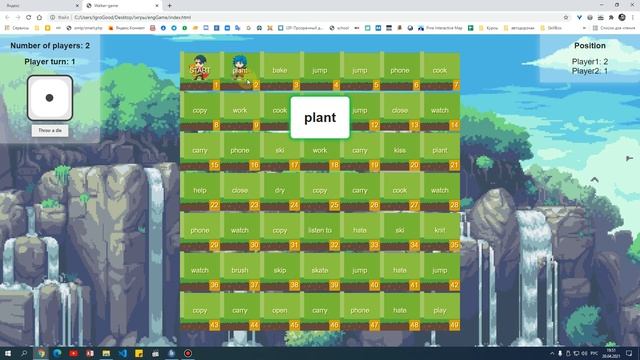Click the blue-haired player character on tile 2
Screen dimensions: 640x360
pyautogui.click(x=240, y=67)
